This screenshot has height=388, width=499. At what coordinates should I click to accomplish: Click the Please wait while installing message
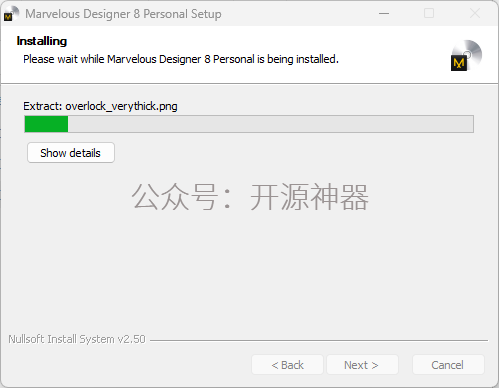tap(181, 59)
